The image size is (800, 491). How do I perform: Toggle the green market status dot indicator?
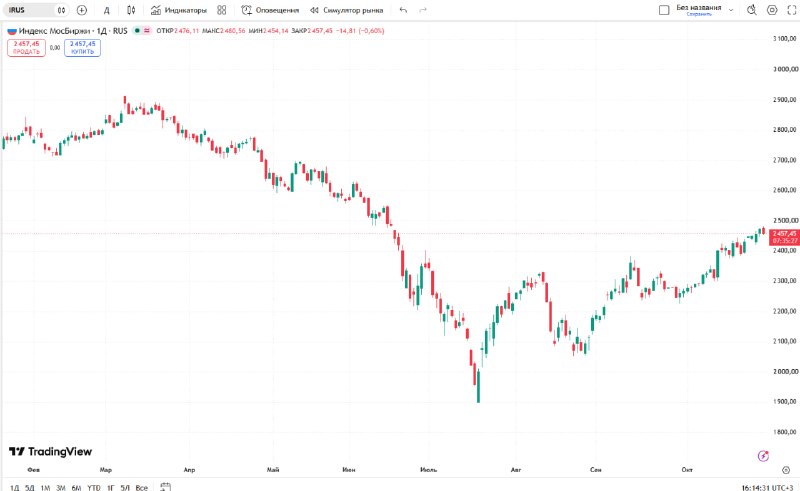137,31
